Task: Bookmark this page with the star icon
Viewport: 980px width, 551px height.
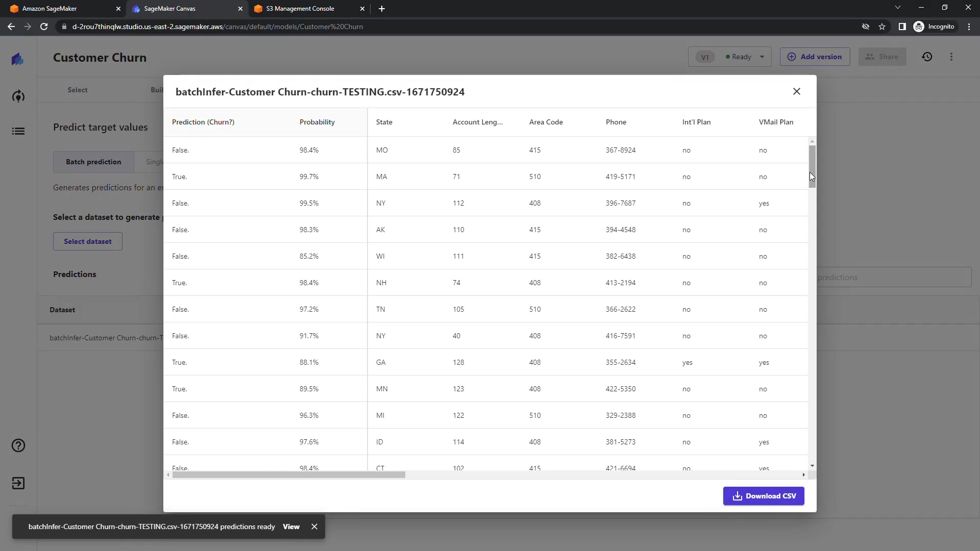Action: [x=882, y=27]
